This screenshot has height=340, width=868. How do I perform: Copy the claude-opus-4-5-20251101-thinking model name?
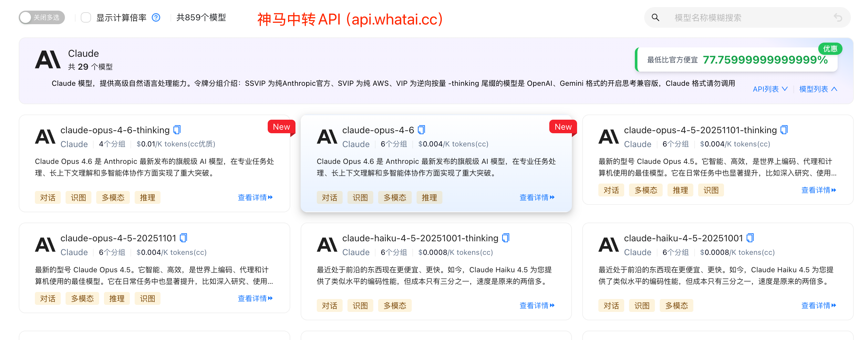(x=784, y=130)
